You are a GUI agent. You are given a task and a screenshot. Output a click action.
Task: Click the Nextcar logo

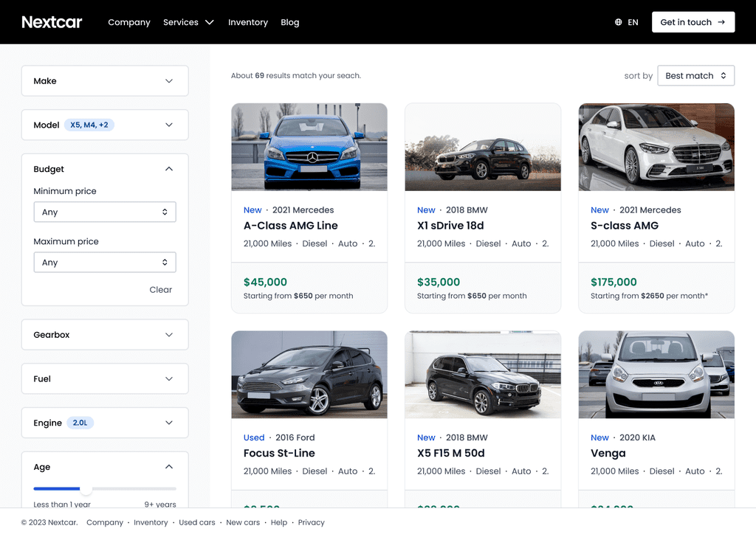click(52, 22)
